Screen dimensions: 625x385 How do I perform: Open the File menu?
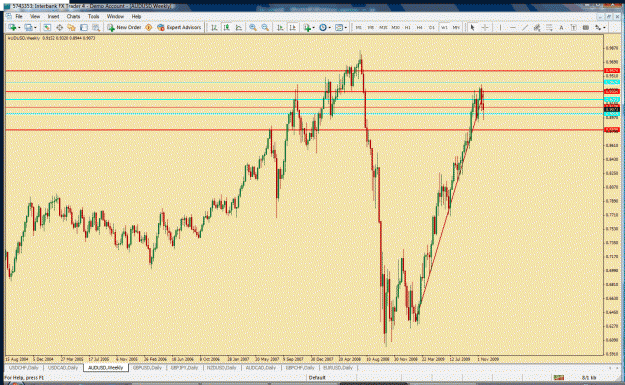click(19, 16)
